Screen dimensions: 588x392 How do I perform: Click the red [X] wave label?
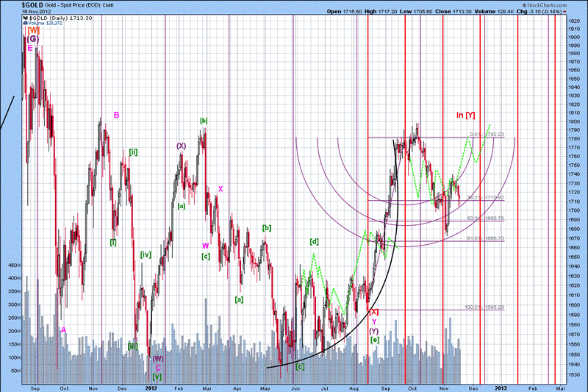[x=373, y=312]
